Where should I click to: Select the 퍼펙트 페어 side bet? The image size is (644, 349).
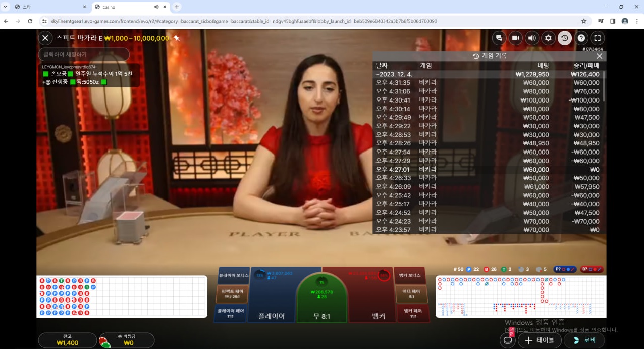[x=232, y=294]
